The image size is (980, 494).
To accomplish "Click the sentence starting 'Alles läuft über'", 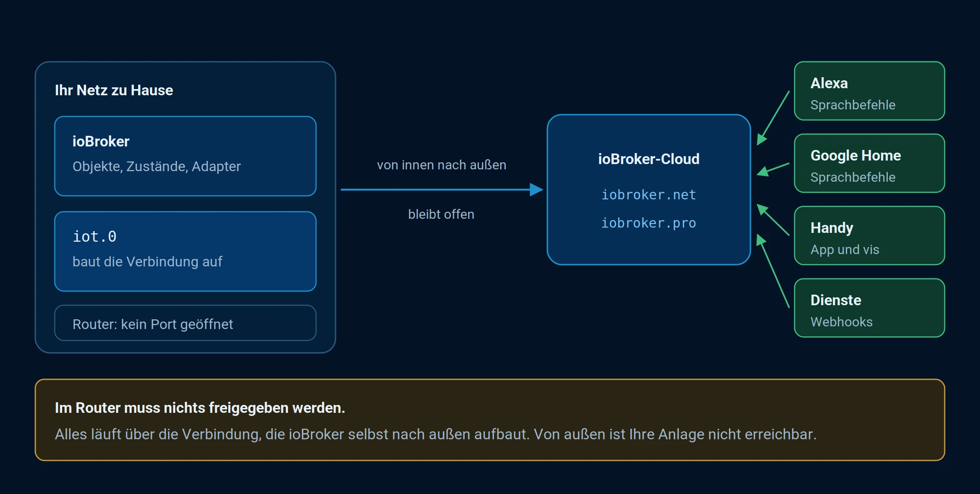I will coord(436,434).
